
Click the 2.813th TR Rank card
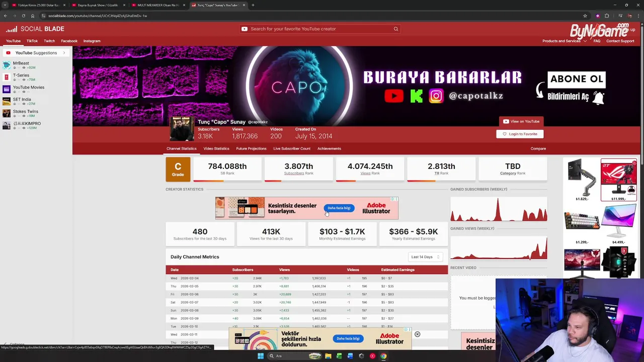point(441,169)
